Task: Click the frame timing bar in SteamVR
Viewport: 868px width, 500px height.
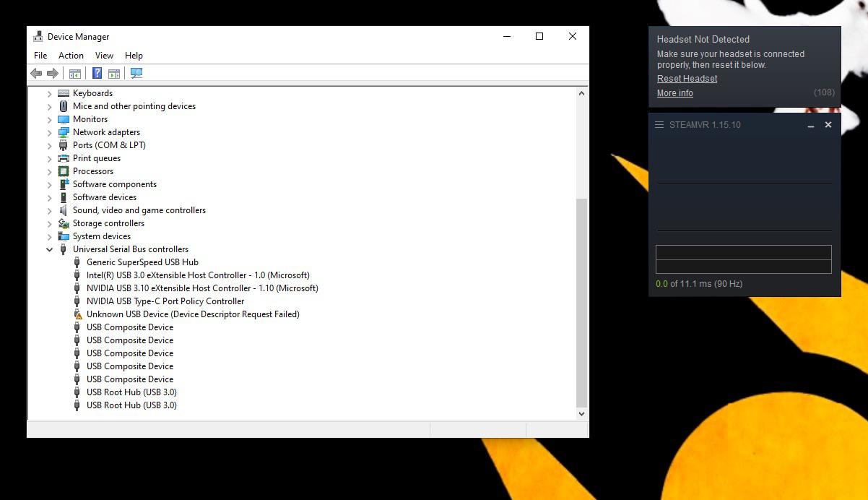Action: [743, 259]
